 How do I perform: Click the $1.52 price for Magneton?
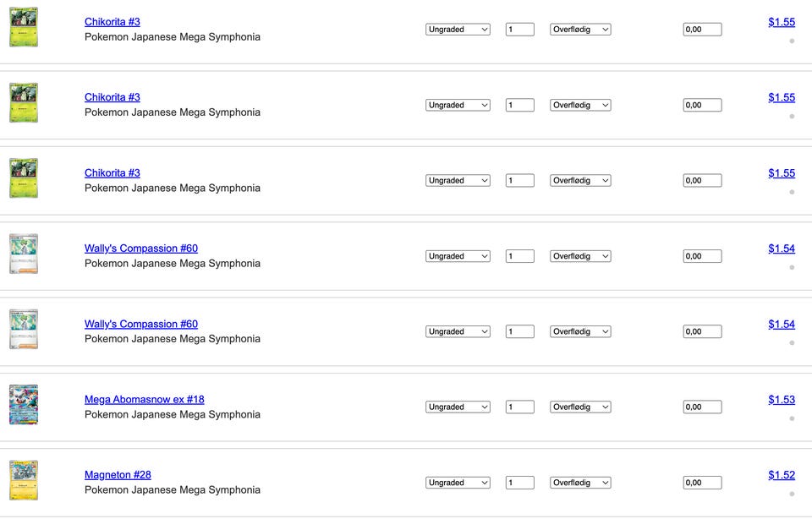click(782, 475)
